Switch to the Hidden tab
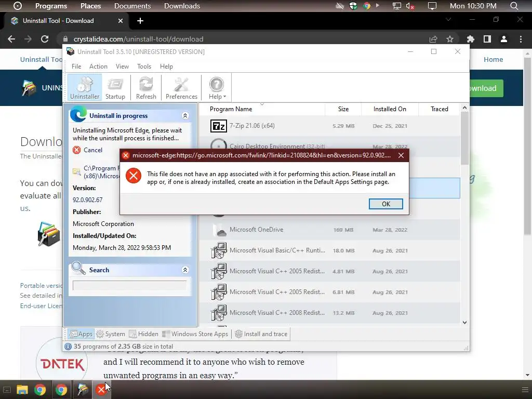The width and height of the screenshot is (532, 399). (x=143, y=334)
